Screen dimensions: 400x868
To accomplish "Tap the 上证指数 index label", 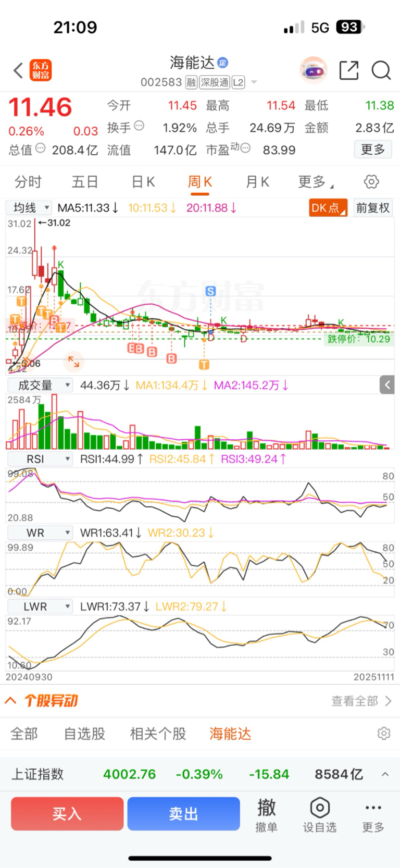I will point(37,774).
